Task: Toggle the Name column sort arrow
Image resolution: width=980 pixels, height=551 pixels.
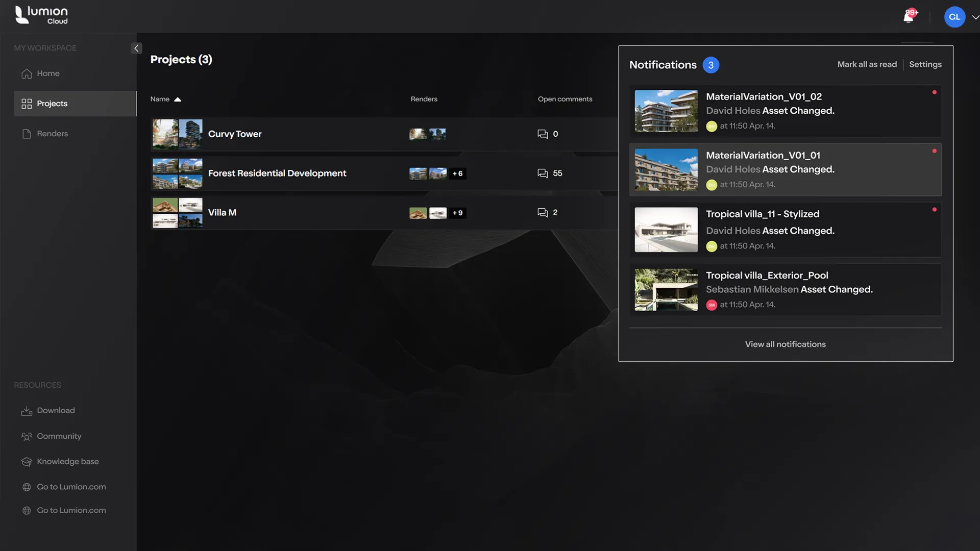Action: point(178,99)
